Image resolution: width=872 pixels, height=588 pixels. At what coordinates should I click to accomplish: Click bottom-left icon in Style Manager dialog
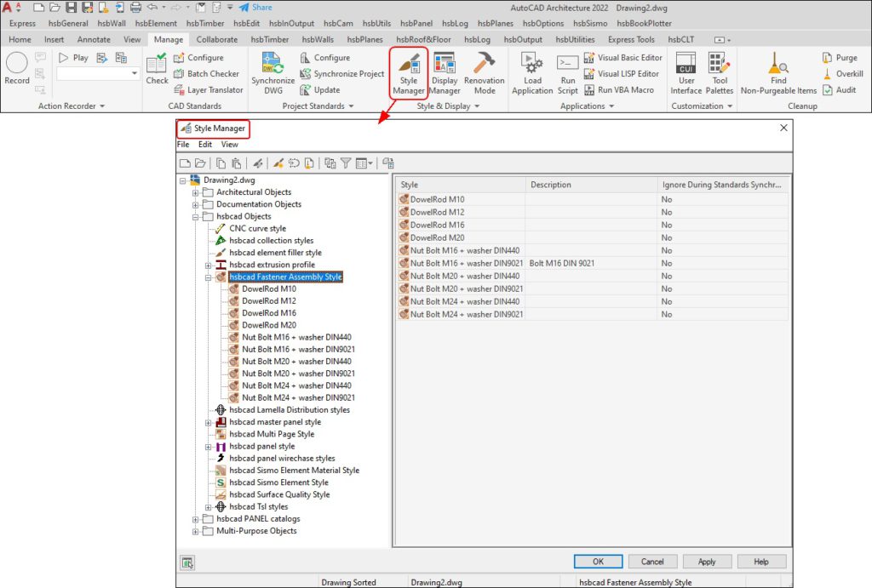pos(187,562)
